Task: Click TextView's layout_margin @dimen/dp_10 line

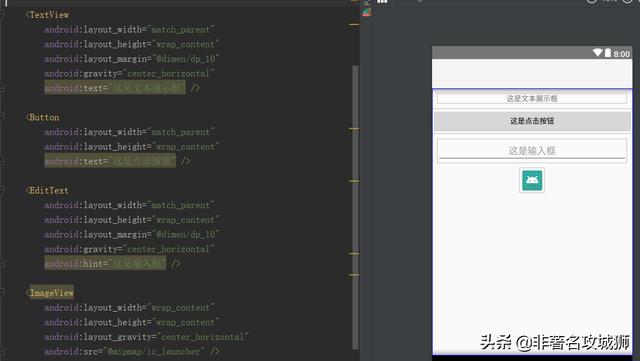Action: tap(132, 59)
